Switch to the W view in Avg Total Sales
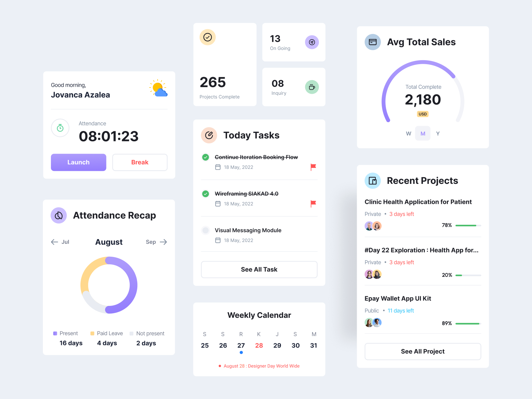532x399 pixels. point(408,133)
